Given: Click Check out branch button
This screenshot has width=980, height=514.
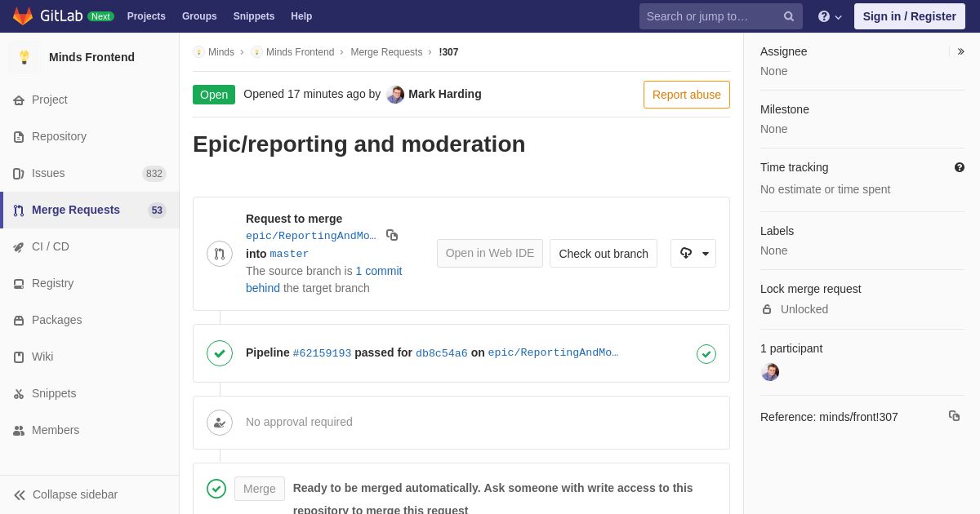Looking at the screenshot, I should tap(604, 254).
